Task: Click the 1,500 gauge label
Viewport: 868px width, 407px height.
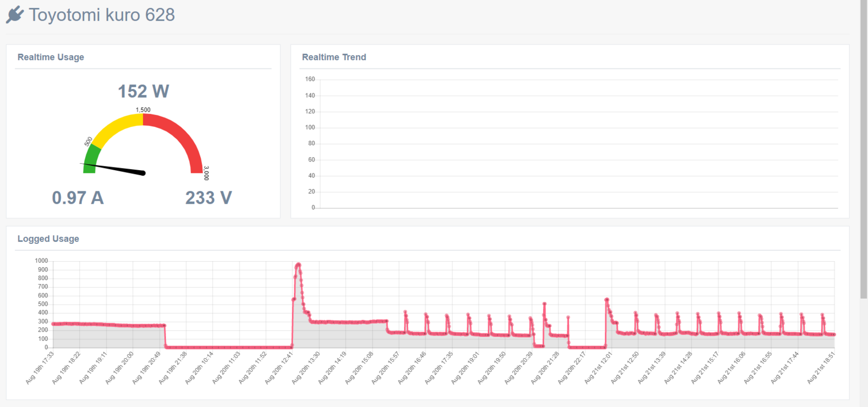Action: point(143,109)
